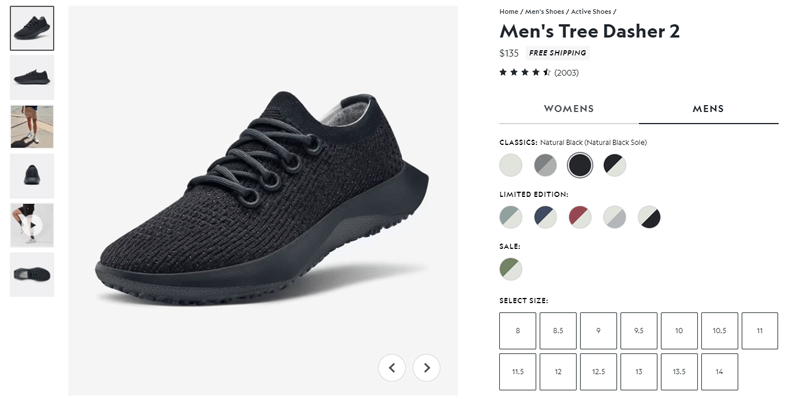
Task: Select the navy blue limited edition swatch
Action: click(x=545, y=217)
